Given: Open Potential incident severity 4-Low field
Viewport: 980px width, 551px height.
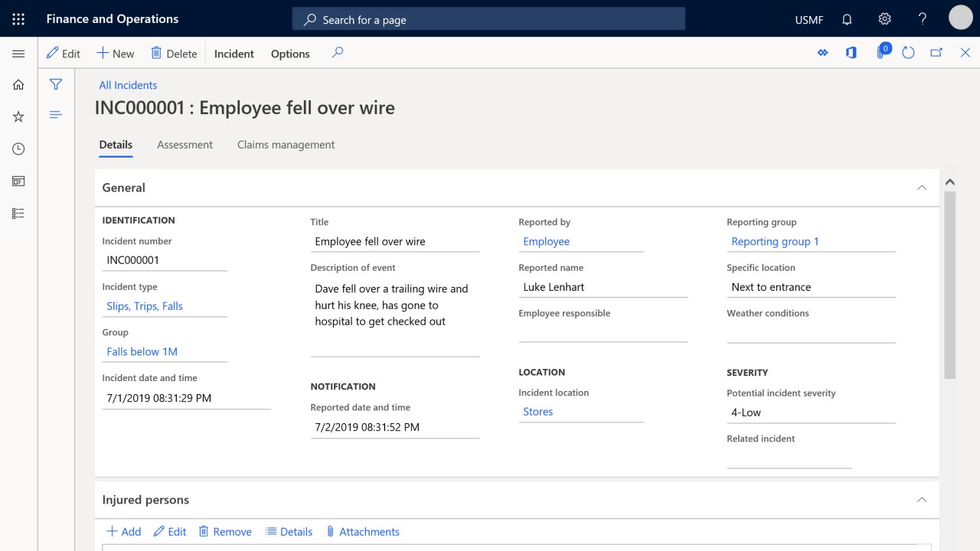Looking at the screenshot, I should click(811, 412).
